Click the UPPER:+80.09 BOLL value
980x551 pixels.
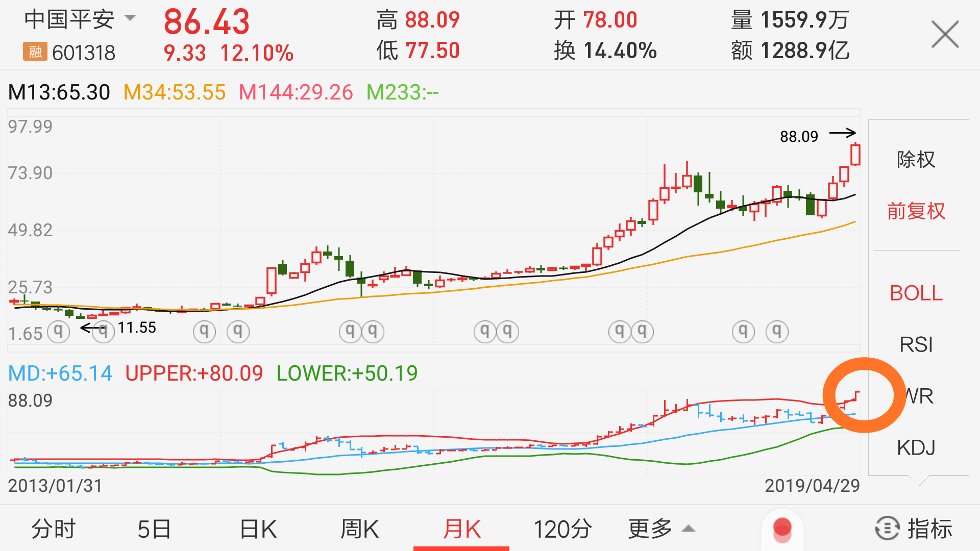coord(194,373)
